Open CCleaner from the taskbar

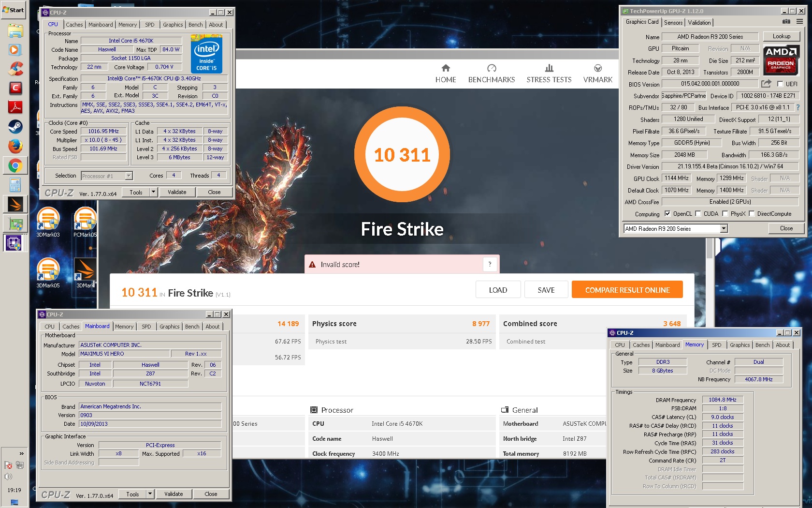click(x=15, y=69)
